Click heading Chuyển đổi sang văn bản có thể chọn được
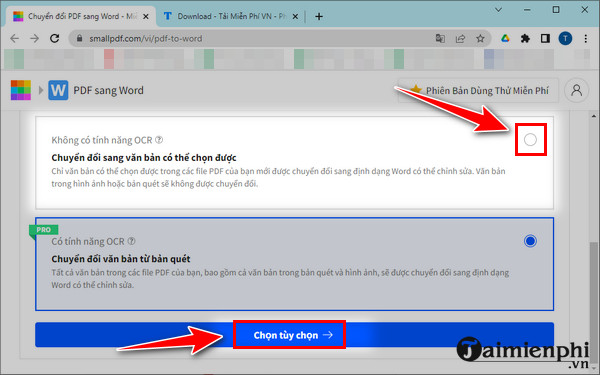 click(x=144, y=158)
